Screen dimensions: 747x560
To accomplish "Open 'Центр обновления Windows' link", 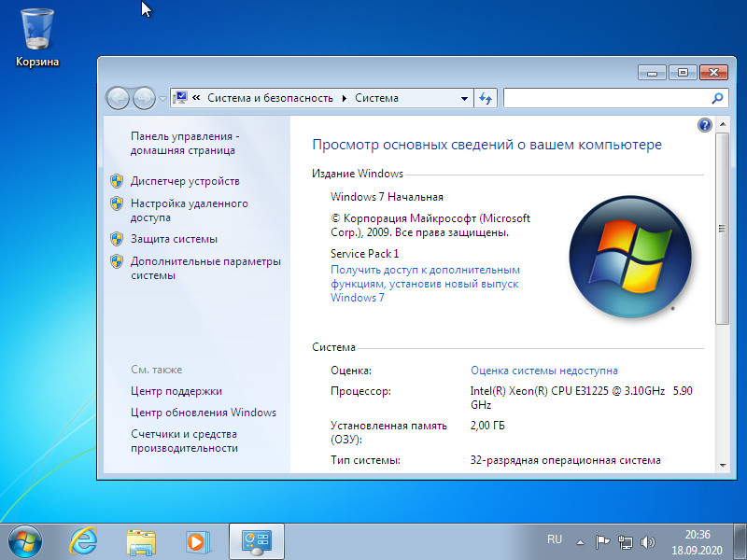I will click(x=204, y=413).
